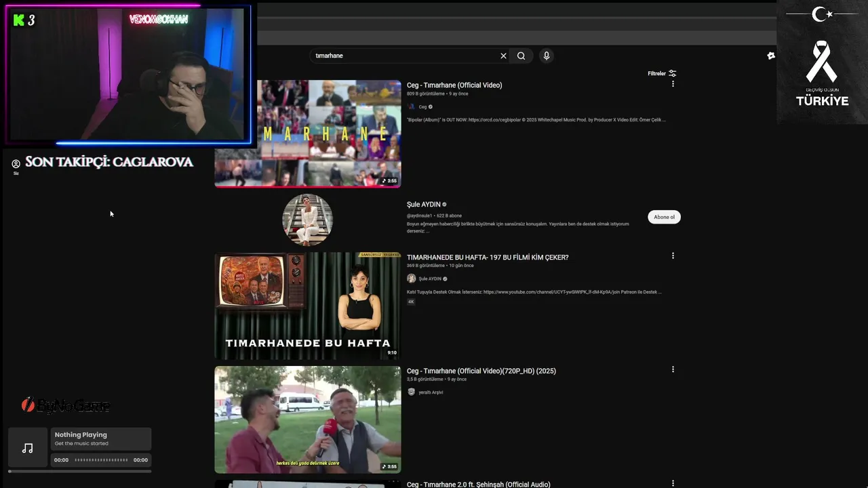Click the music note icon in the player widget
The height and width of the screenshot is (488, 868).
[x=28, y=448]
